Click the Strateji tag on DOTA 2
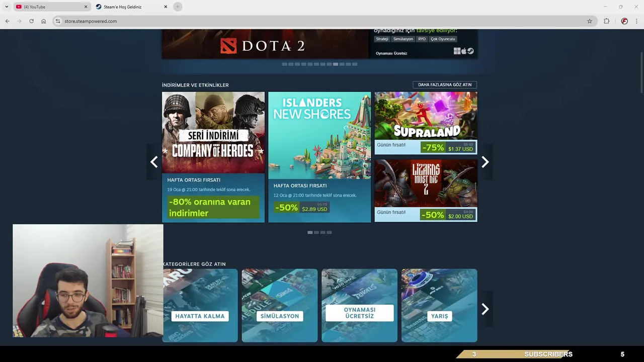 [x=382, y=39]
